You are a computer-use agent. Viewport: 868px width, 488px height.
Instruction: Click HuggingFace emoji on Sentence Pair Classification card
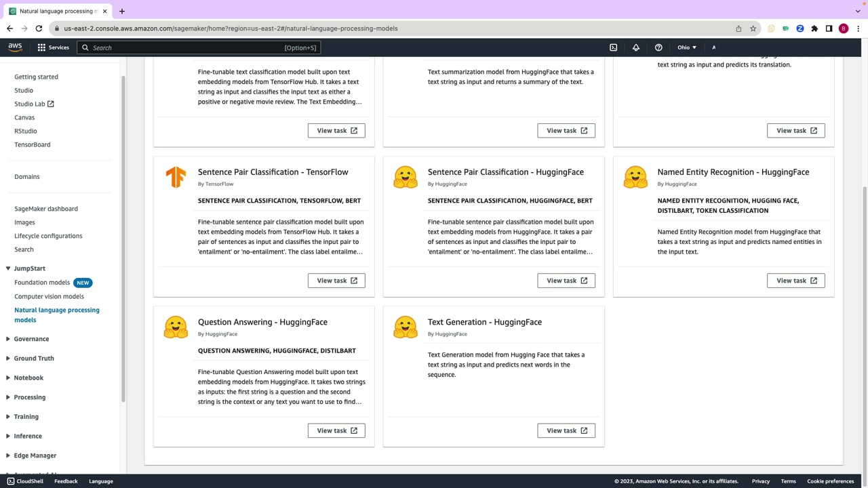406,177
